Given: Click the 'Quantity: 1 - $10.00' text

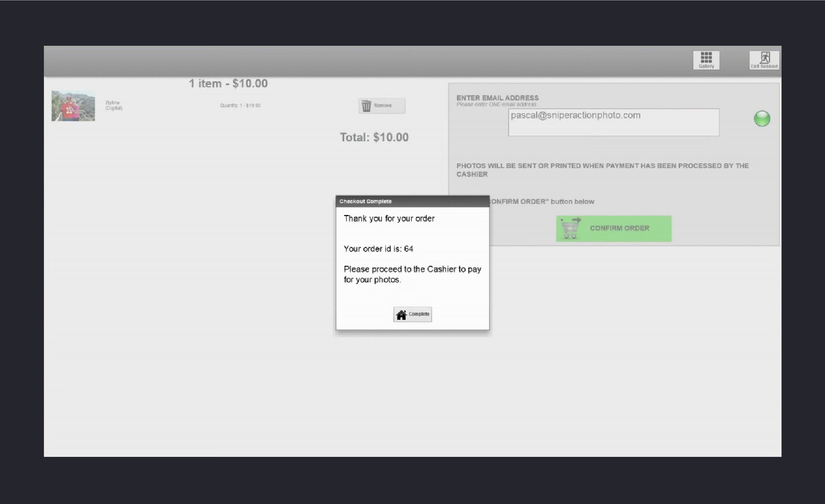Looking at the screenshot, I should click(240, 105).
